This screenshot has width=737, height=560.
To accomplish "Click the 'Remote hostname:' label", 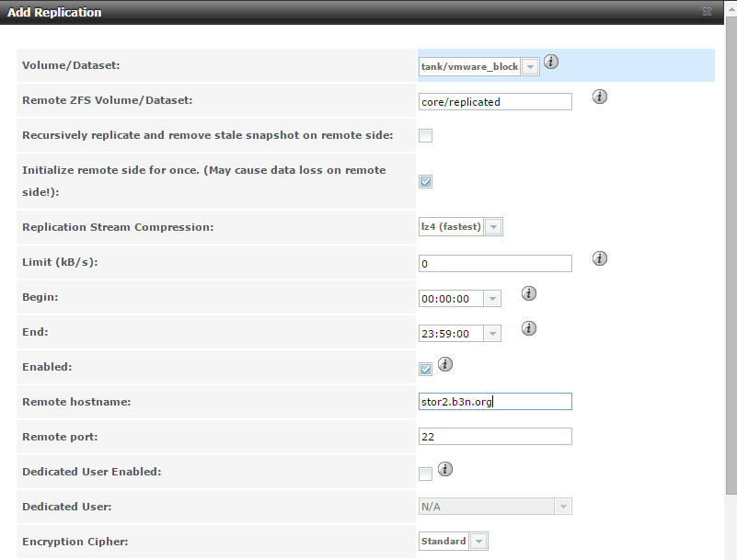I will point(76,402).
